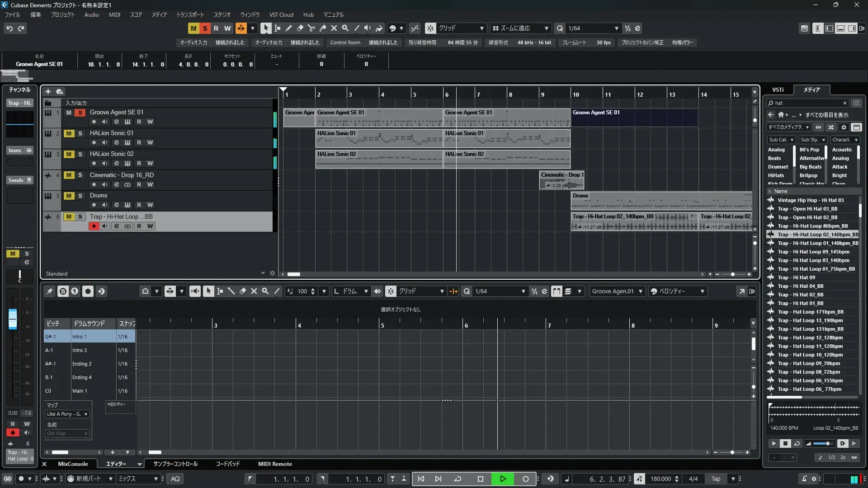Adjust the media preview volume slider
Viewport: 868px width, 488px height.
pos(827,444)
